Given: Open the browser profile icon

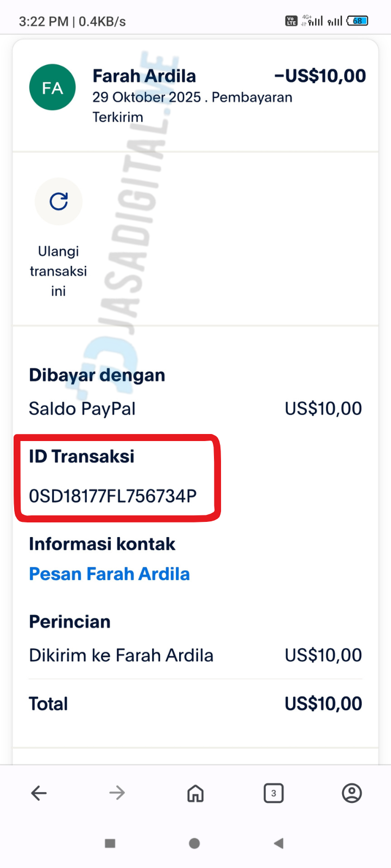Looking at the screenshot, I should tap(352, 793).
